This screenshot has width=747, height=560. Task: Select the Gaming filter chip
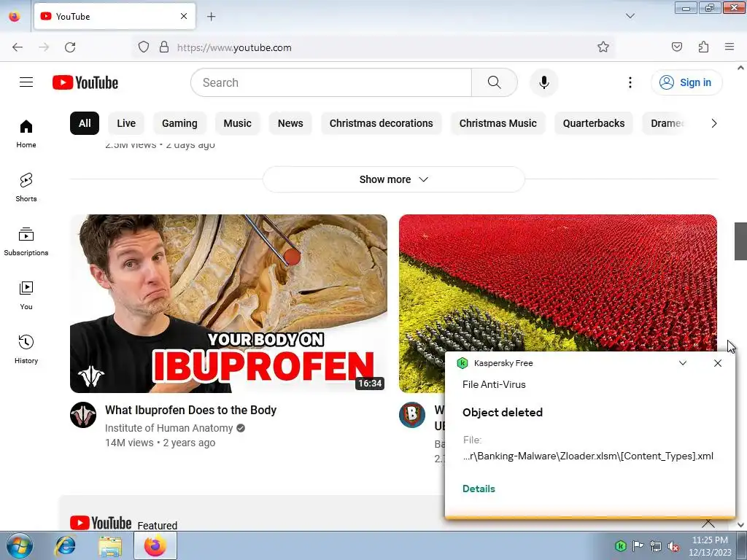point(179,123)
